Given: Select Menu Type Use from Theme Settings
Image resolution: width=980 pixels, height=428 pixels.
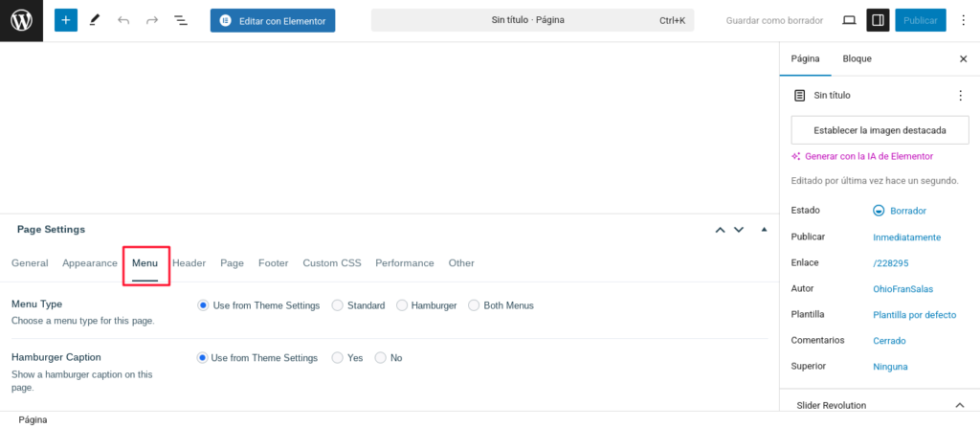Looking at the screenshot, I should click(203, 305).
